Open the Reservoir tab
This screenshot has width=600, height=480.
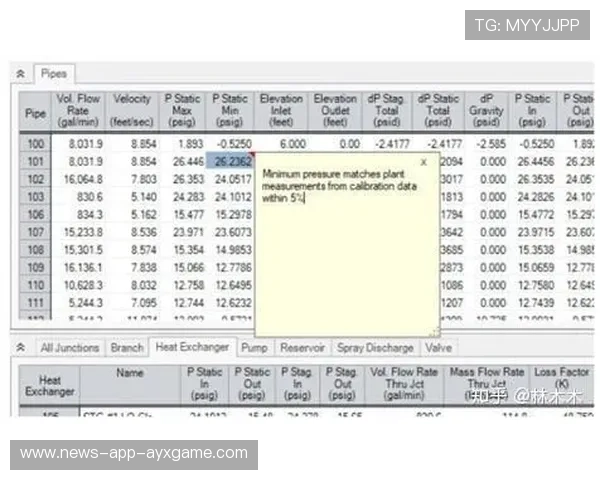(301, 348)
